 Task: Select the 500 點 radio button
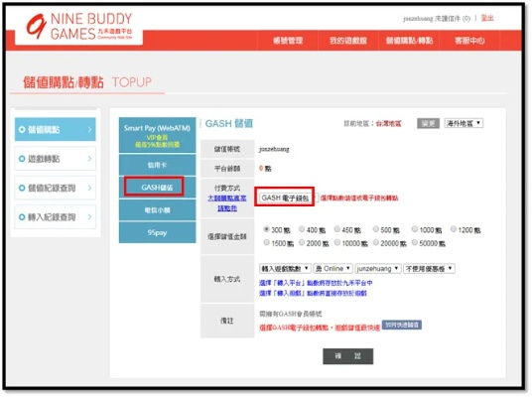(x=375, y=229)
